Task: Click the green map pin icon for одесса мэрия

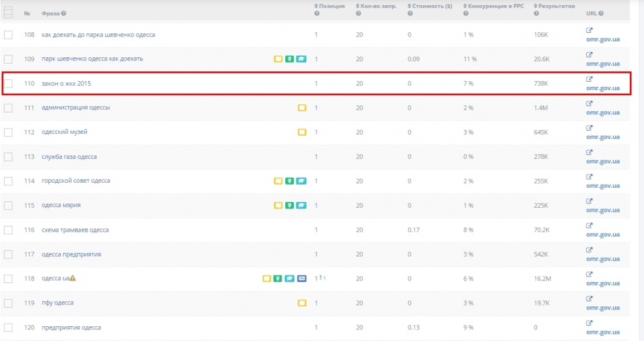Action: 290,205
